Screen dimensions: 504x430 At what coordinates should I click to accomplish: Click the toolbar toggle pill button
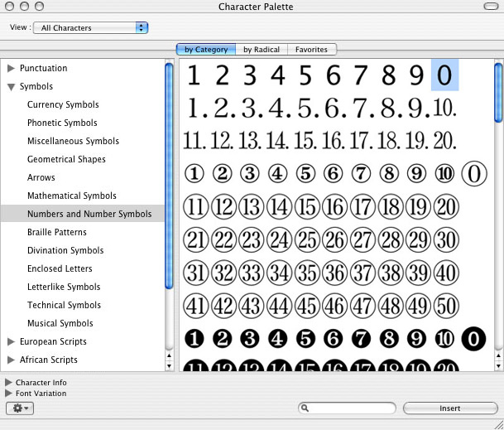tap(491, 6)
